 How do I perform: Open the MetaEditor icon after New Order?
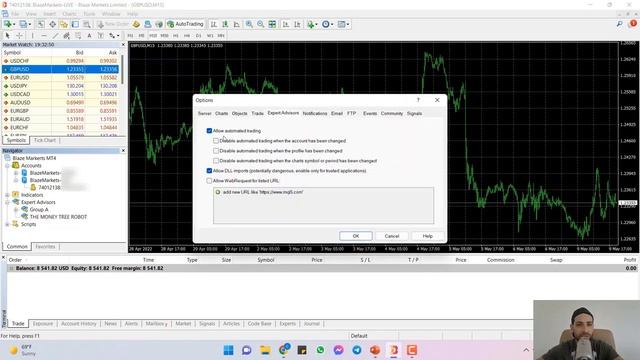coord(136,24)
